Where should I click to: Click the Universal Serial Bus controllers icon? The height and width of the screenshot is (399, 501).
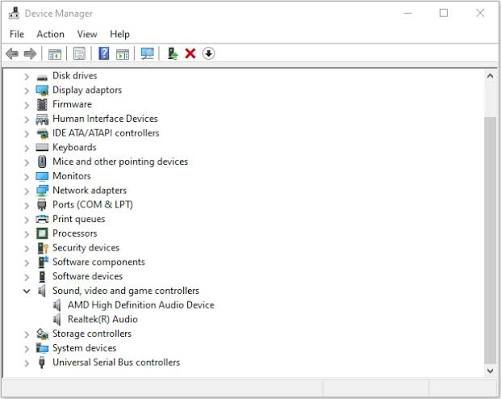pos(42,363)
